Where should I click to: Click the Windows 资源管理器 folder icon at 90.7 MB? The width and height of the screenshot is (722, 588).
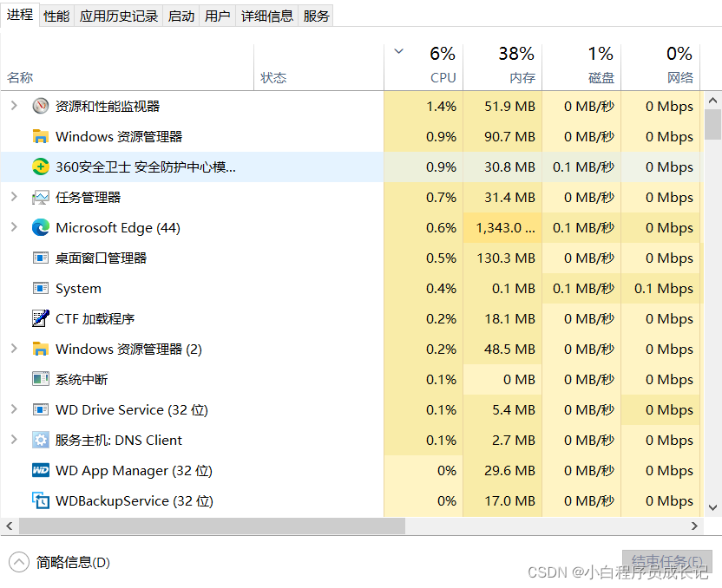point(41,137)
